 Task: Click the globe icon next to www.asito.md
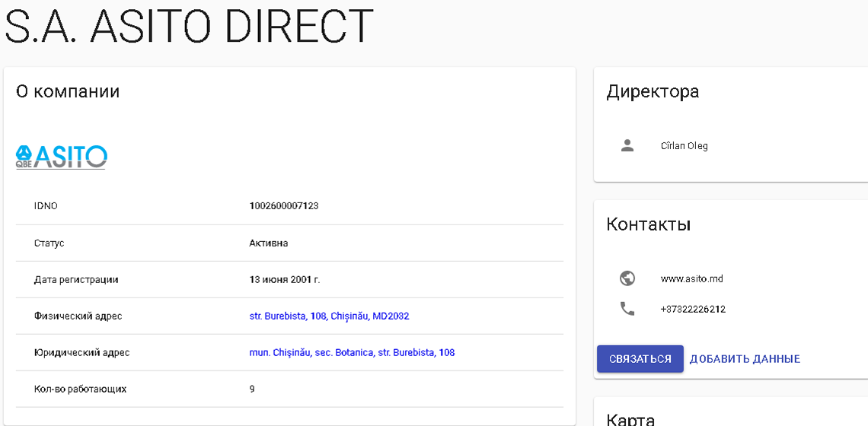(627, 278)
